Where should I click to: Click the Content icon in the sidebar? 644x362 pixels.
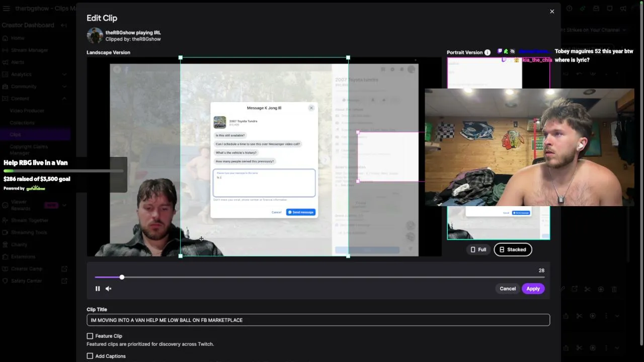pyautogui.click(x=5, y=99)
